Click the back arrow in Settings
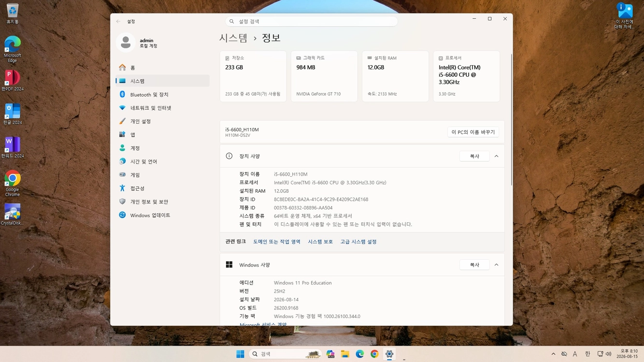Image resolution: width=644 pixels, height=362 pixels. 118,21
